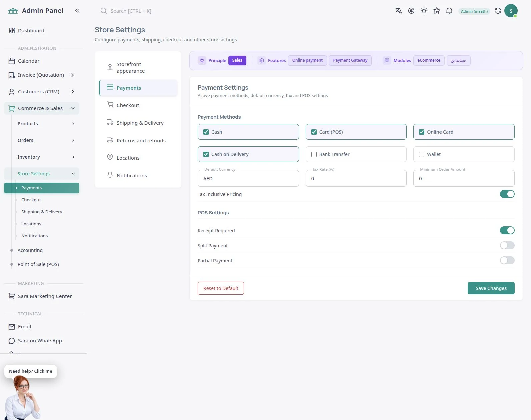Click the Features layers icon

[262, 60]
